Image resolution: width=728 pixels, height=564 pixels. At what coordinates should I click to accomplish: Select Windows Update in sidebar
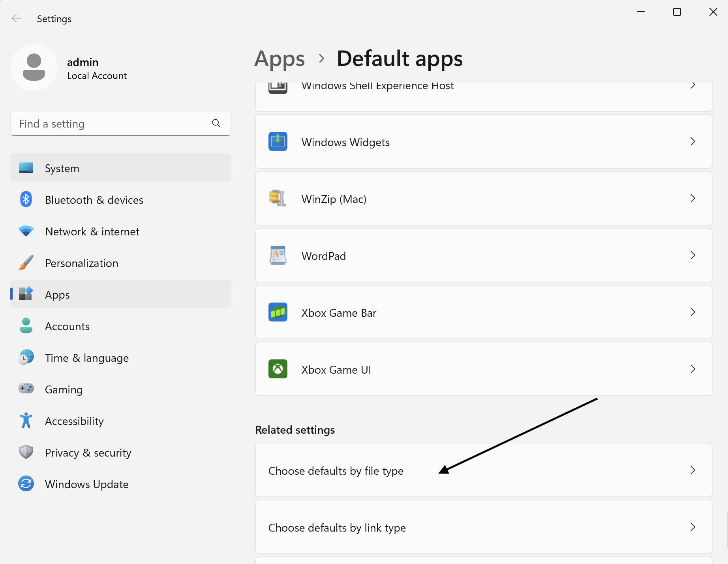pos(121,484)
